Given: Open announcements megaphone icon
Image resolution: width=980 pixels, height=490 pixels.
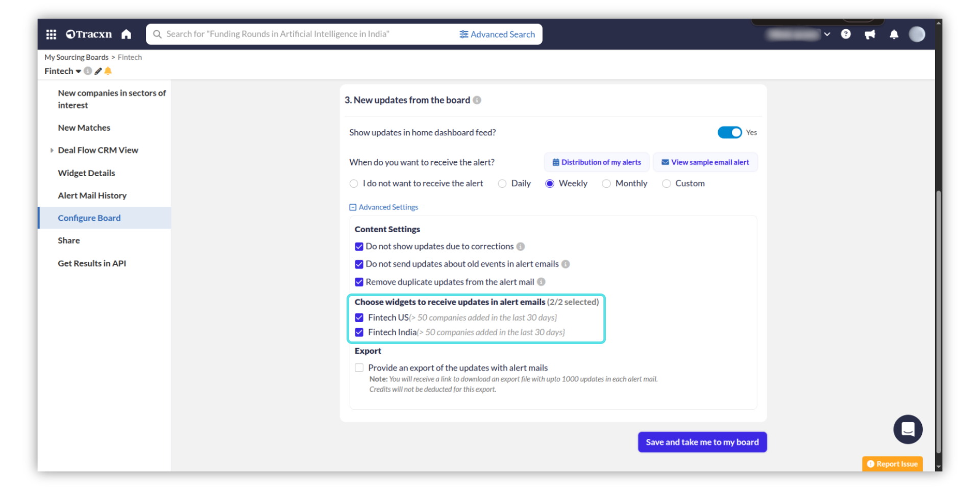Looking at the screenshot, I should 870,34.
